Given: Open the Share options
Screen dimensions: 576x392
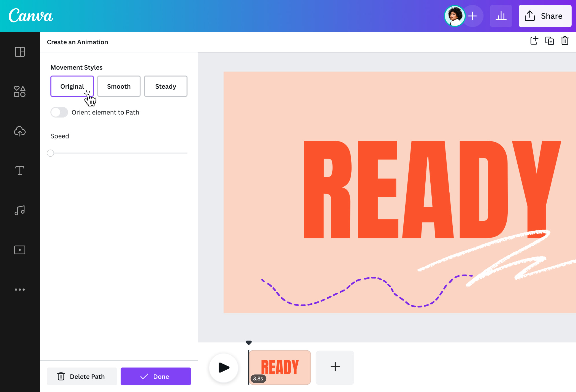Looking at the screenshot, I should pos(545,16).
